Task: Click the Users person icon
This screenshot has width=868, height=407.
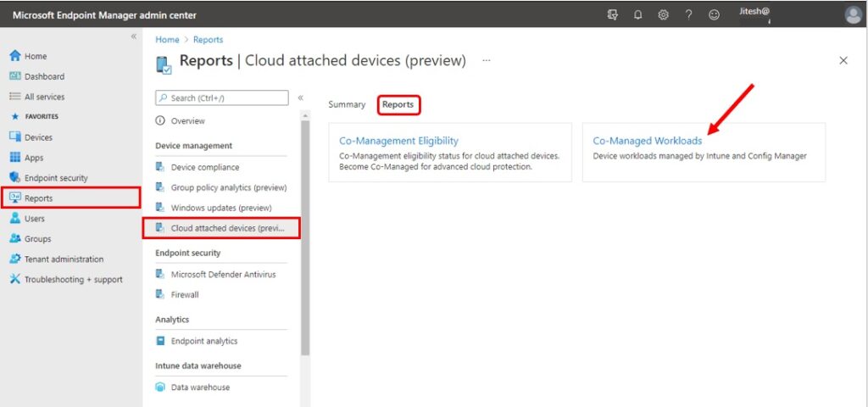Action: [15, 218]
